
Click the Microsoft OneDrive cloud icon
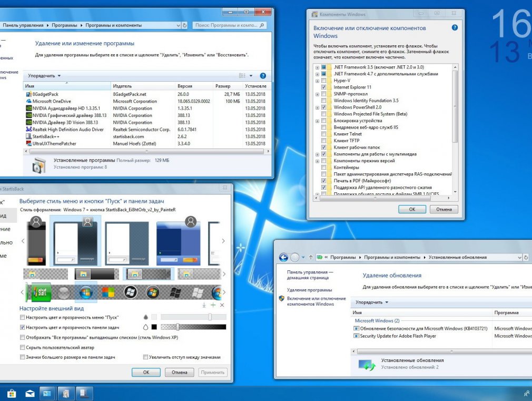tap(29, 101)
